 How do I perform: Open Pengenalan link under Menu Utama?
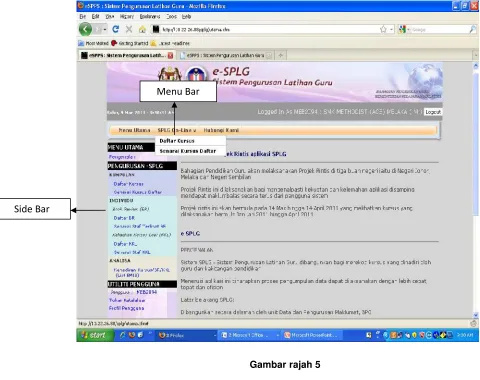click(122, 157)
